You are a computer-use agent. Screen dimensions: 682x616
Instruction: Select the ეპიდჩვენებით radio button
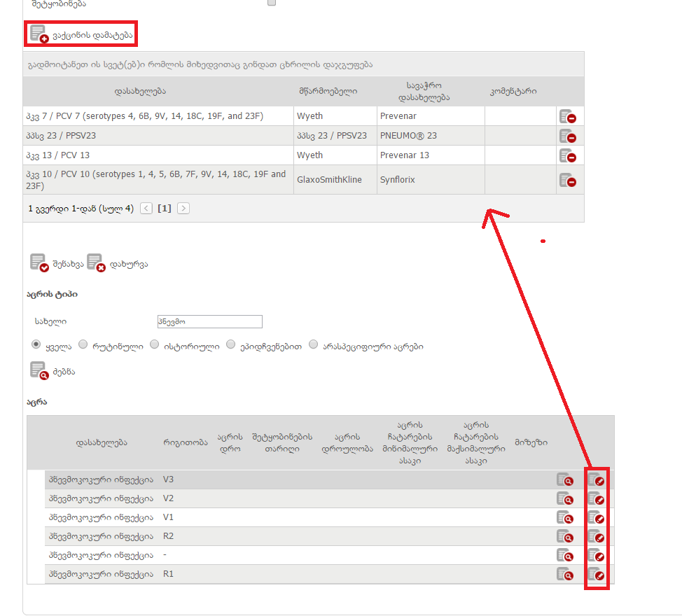point(231,345)
